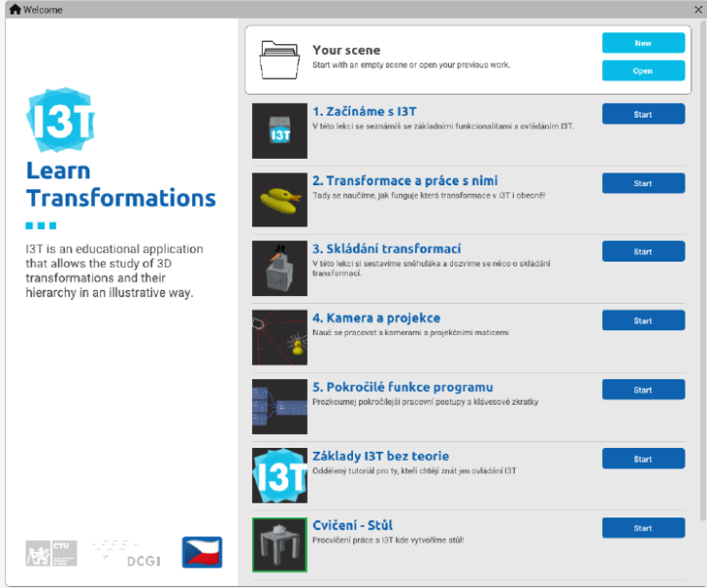Click the folder icon beside Your scene
The image size is (707, 588).
point(279,60)
